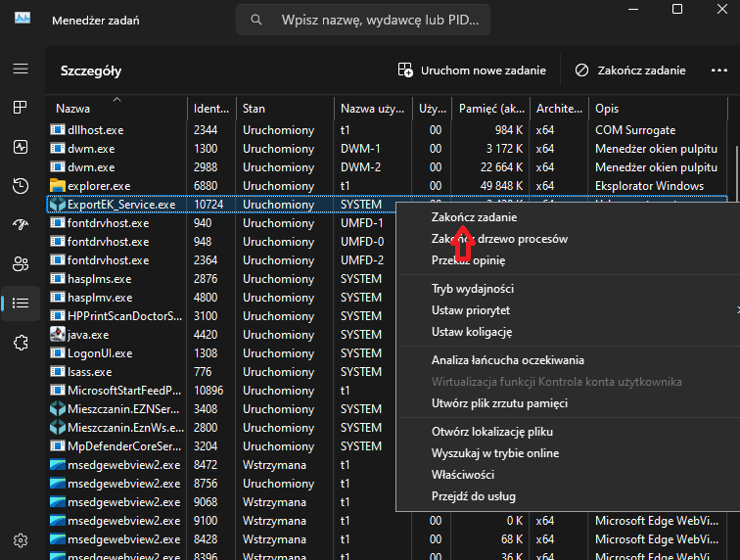
Task: Open the Startup apps sidebar icon
Action: click(x=20, y=224)
